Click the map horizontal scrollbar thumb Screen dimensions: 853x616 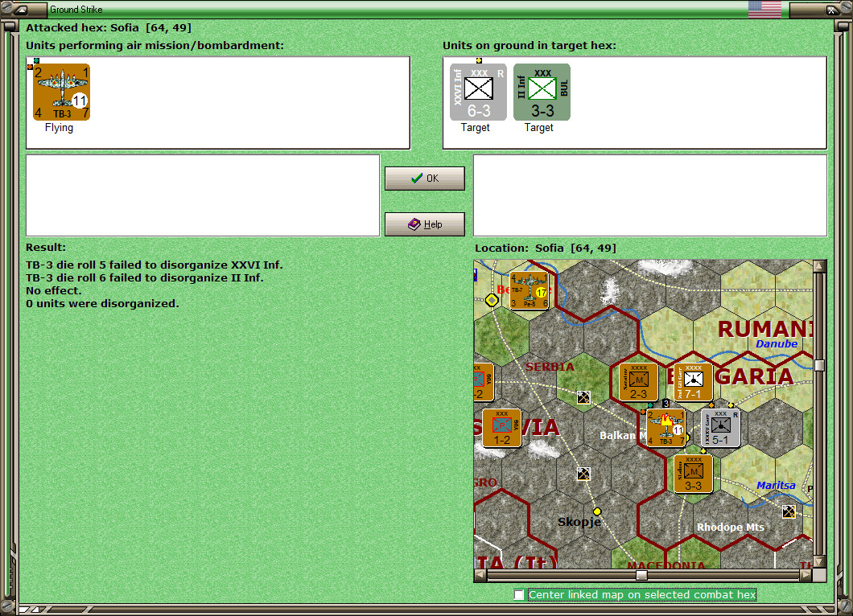point(642,575)
